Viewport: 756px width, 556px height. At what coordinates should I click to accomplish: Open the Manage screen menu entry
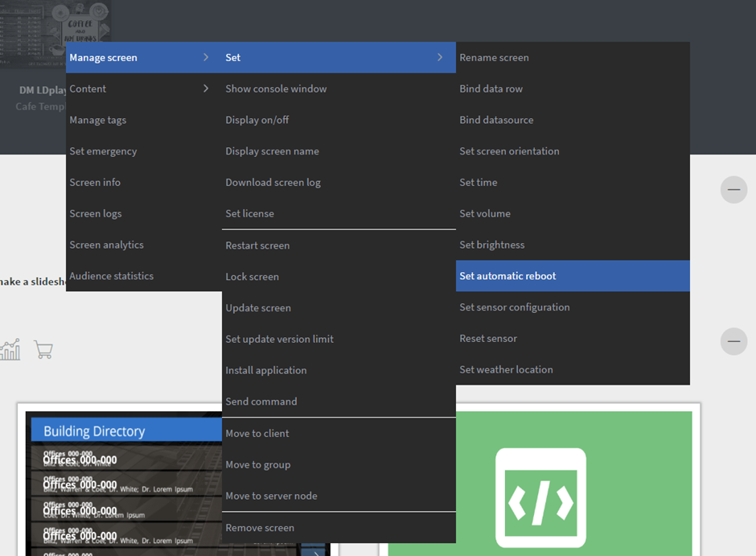click(x=144, y=57)
